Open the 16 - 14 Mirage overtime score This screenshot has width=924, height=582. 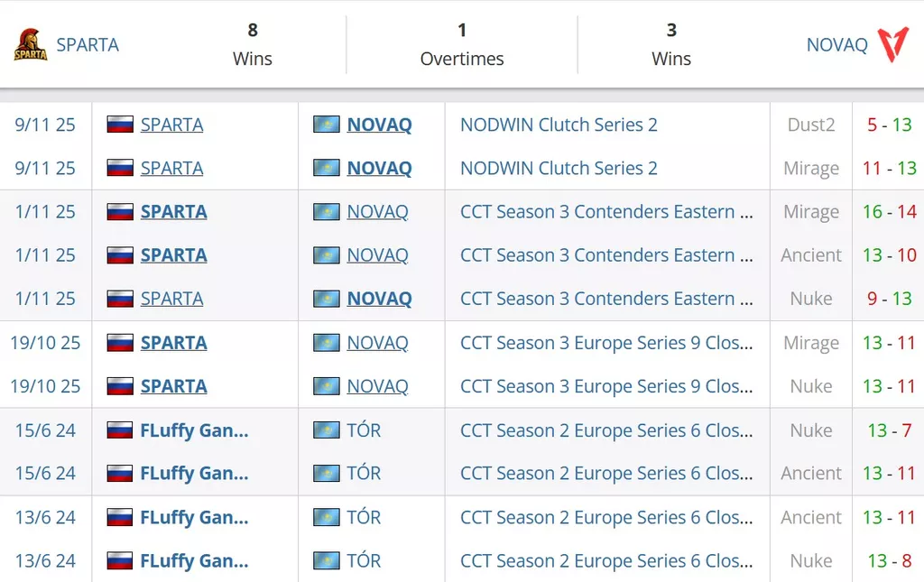(x=889, y=212)
